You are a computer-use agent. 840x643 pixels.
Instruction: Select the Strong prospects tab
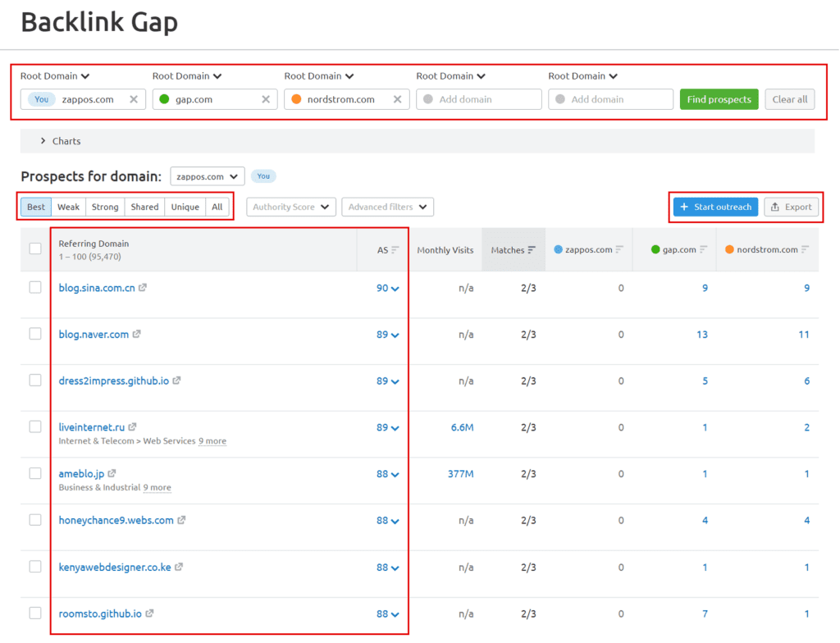click(x=105, y=207)
